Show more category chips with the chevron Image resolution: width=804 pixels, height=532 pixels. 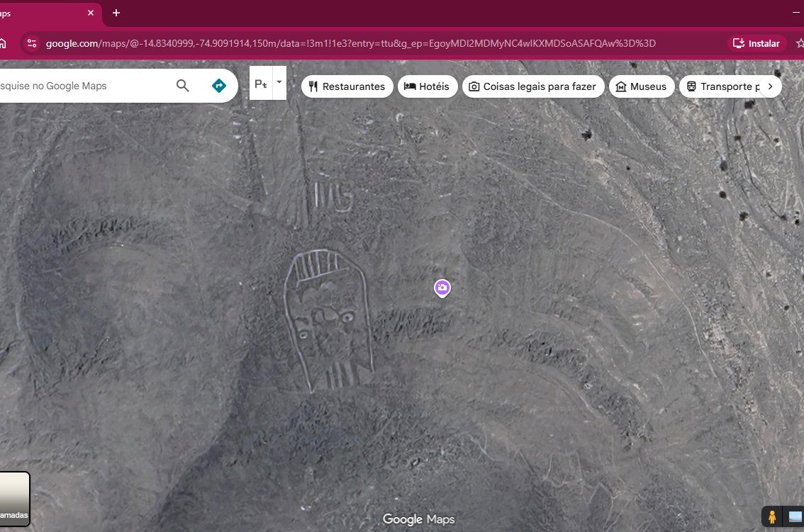point(770,86)
